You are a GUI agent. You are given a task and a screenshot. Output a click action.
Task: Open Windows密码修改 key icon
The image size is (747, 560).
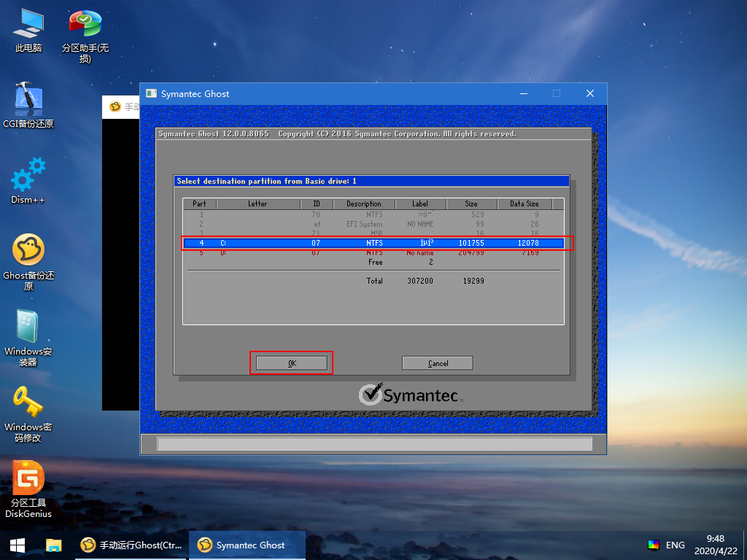point(28,414)
